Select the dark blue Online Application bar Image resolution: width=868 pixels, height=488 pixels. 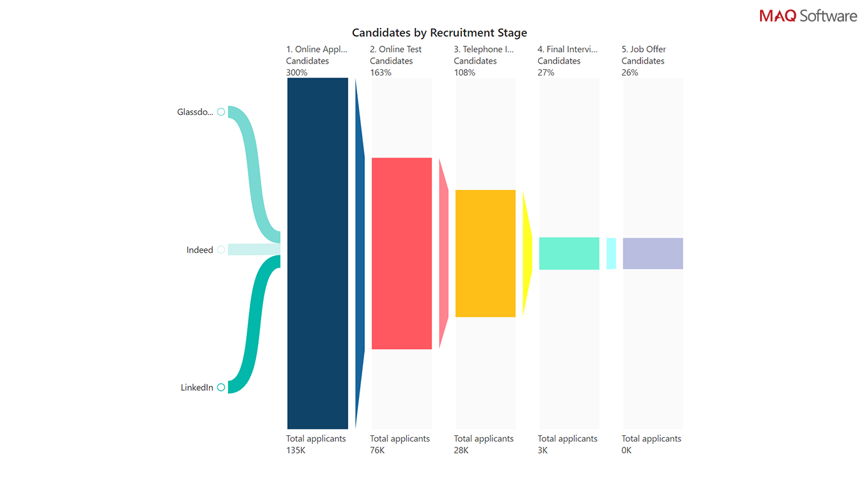(x=318, y=253)
